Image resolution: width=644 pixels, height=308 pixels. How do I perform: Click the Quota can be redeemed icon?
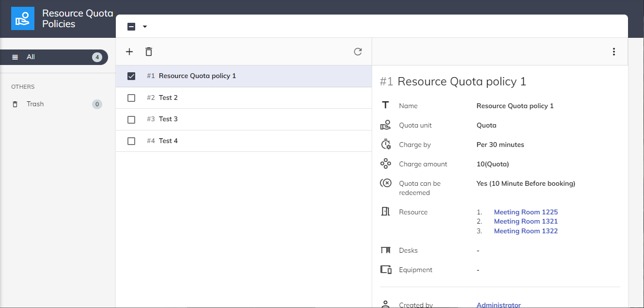(386, 183)
